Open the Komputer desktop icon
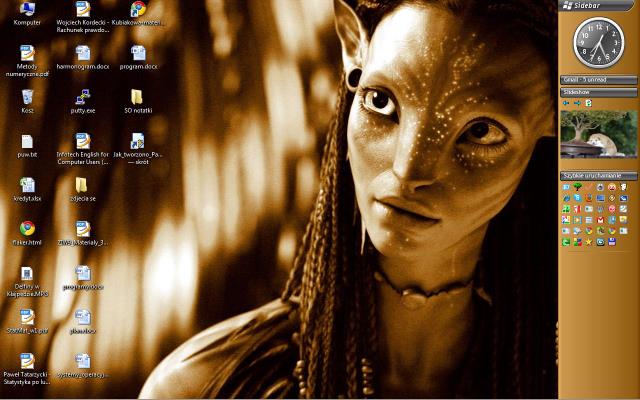The image size is (640, 400). [27, 10]
